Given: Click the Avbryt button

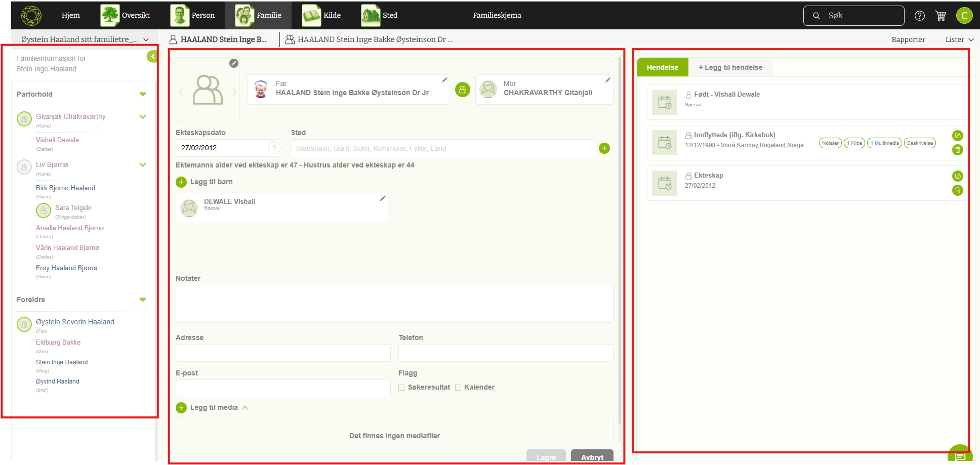Looking at the screenshot, I should [x=592, y=456].
